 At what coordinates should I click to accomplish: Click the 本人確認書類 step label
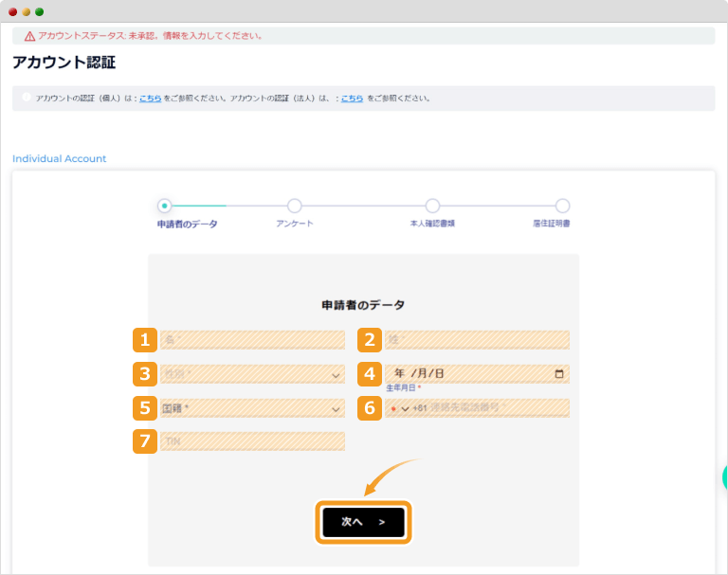pos(432,224)
